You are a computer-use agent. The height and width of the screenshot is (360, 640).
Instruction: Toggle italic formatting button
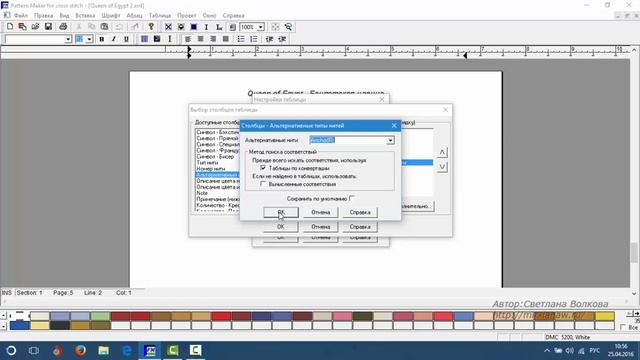[x=114, y=39]
